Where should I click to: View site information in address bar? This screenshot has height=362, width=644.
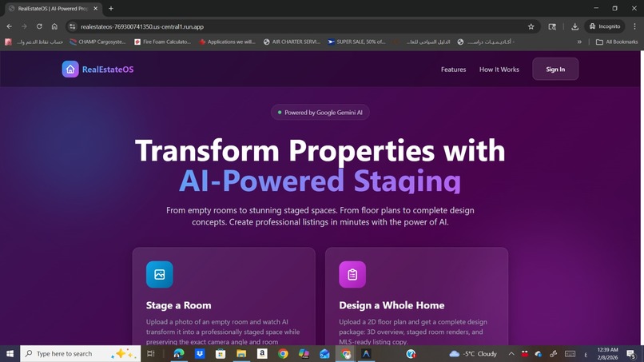(73, 26)
